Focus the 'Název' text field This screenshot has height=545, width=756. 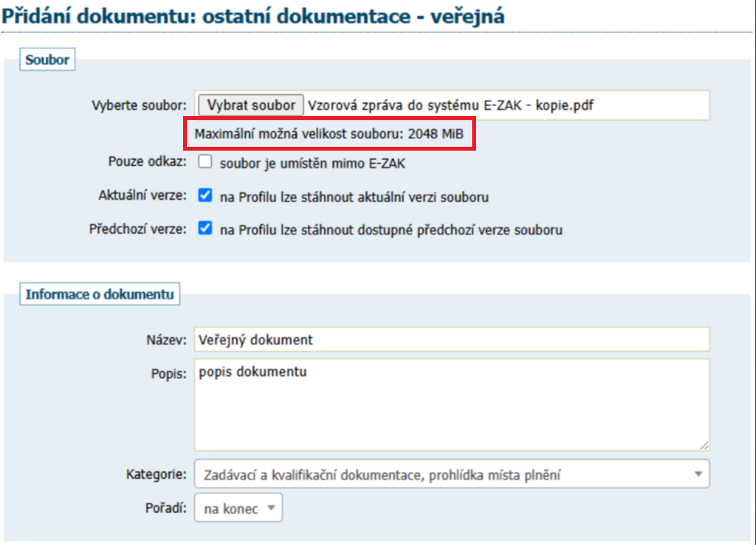(451, 339)
